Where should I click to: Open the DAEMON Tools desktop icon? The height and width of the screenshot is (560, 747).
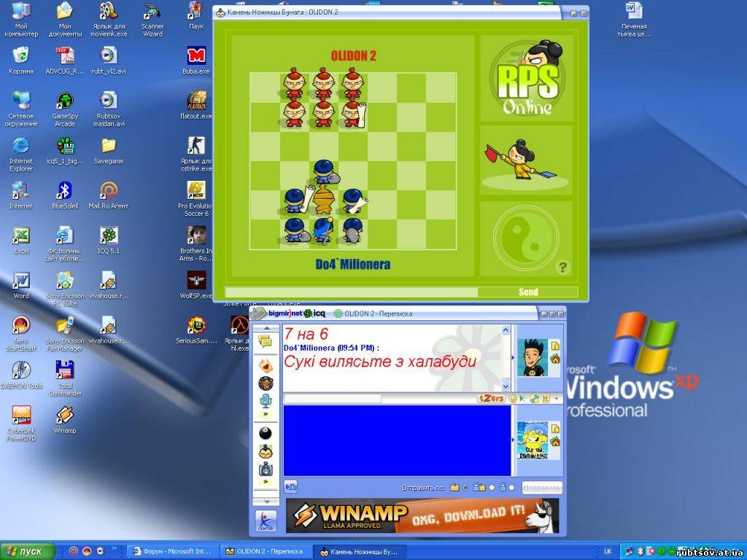(x=21, y=375)
